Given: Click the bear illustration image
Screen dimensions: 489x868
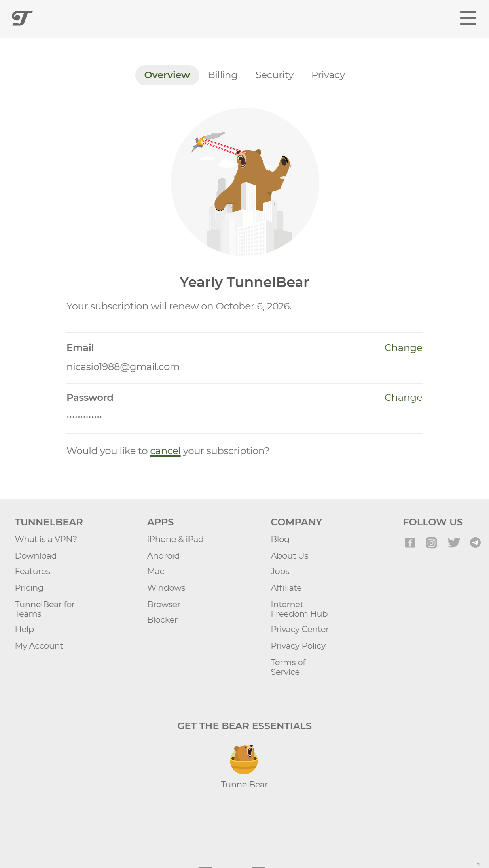Looking at the screenshot, I should click(x=245, y=182).
